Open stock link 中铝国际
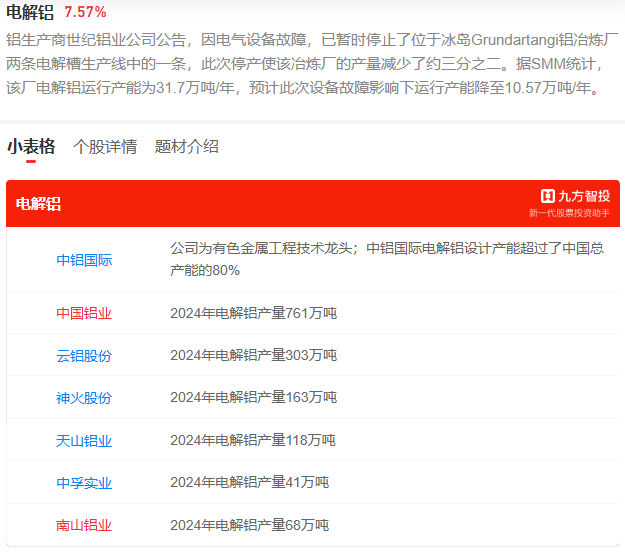This screenshot has width=625, height=553. click(84, 260)
